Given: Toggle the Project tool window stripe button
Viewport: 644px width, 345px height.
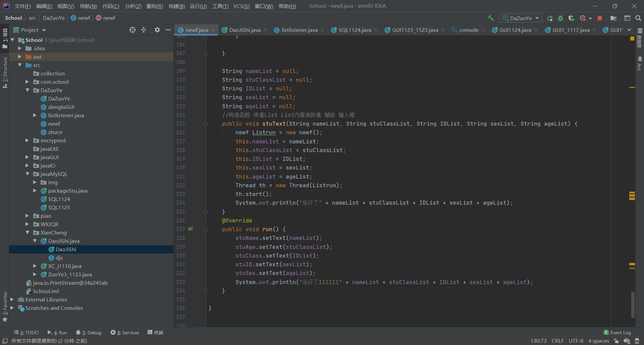Looking at the screenshot, I should coord(5,38).
